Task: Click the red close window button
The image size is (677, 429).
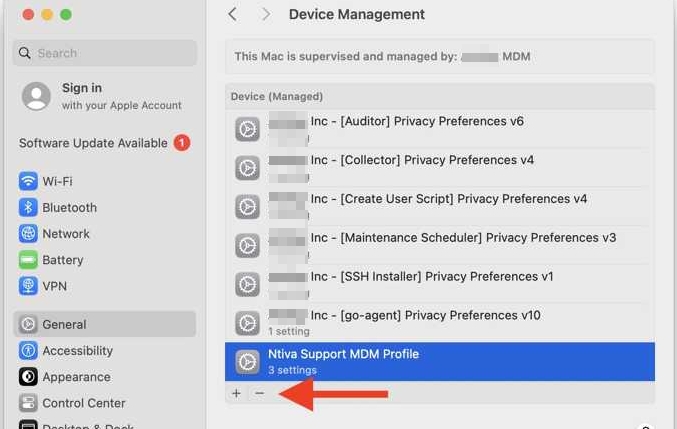Action: point(28,15)
